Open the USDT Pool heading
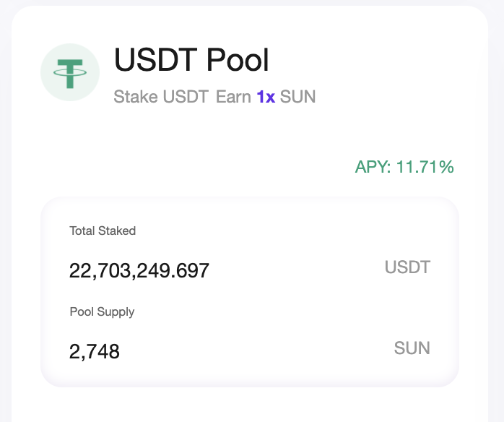The width and height of the screenshot is (504, 422). pos(191,60)
